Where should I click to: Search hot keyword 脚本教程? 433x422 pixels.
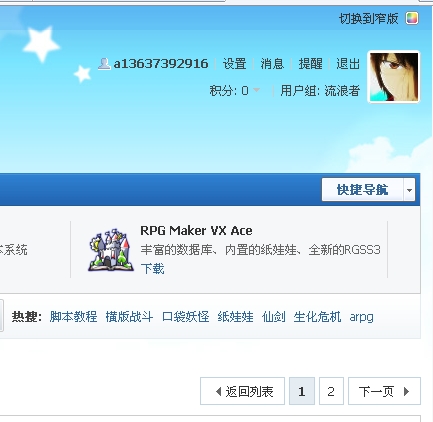[x=73, y=316]
